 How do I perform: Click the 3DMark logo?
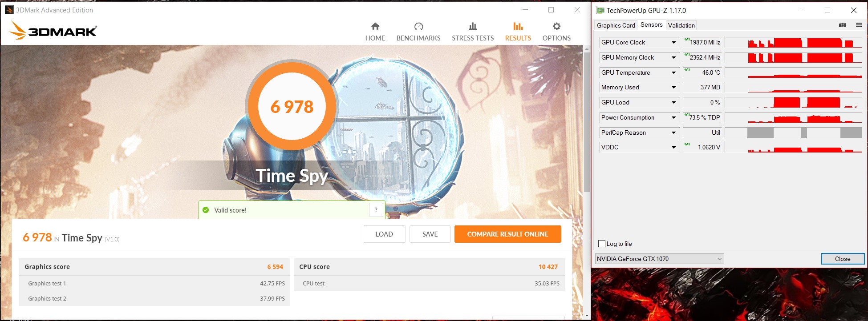pos(53,31)
